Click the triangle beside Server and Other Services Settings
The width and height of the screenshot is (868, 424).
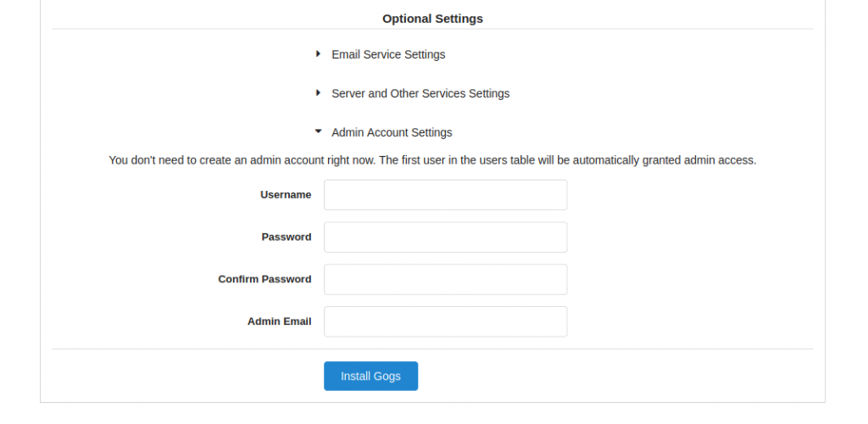point(319,92)
